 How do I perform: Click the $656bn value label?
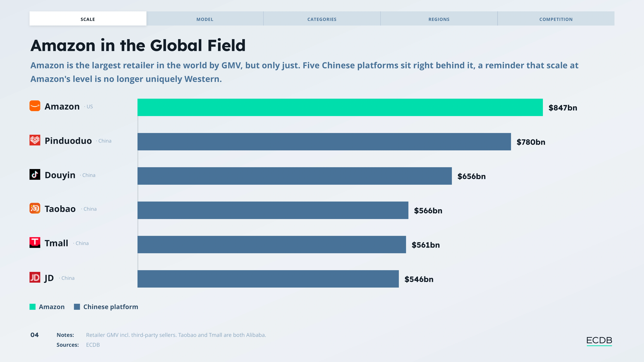[x=472, y=176]
